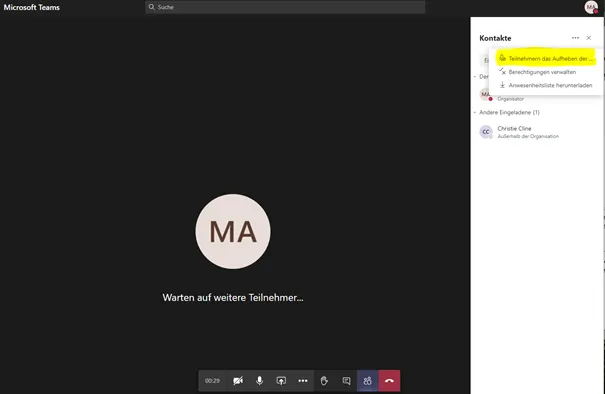Hang up the call
Image resolution: width=605 pixels, height=394 pixels.
[389, 381]
